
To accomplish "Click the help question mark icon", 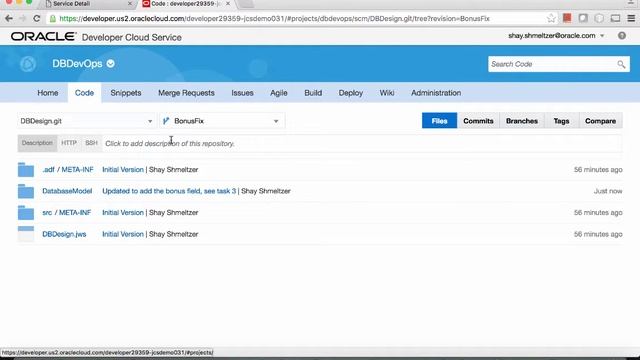I will point(622,36).
